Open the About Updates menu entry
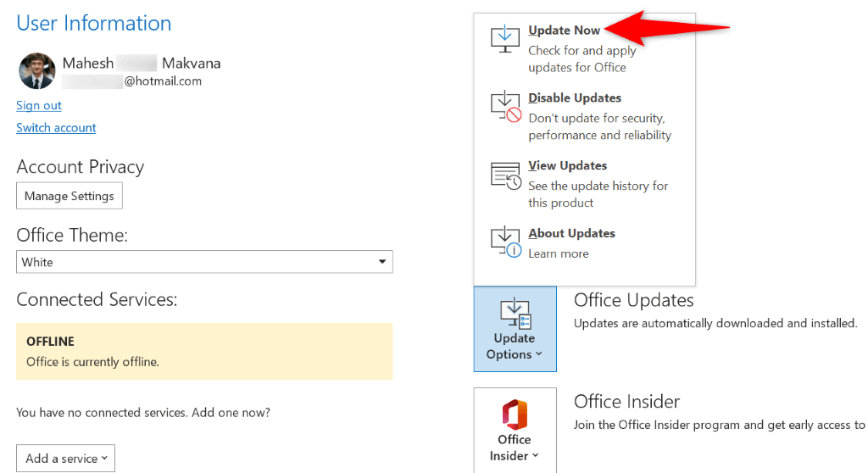Image resolution: width=868 pixels, height=473 pixels. coord(571,234)
